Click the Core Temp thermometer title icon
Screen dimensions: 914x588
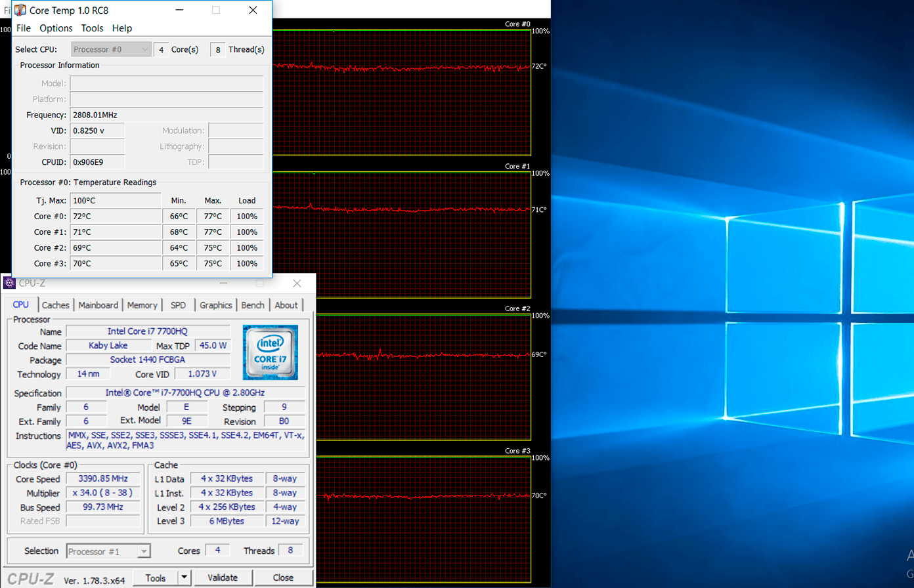[21, 10]
